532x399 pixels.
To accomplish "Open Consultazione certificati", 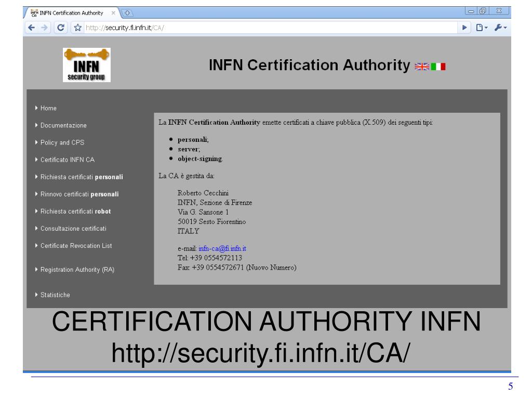I will (x=73, y=229).
